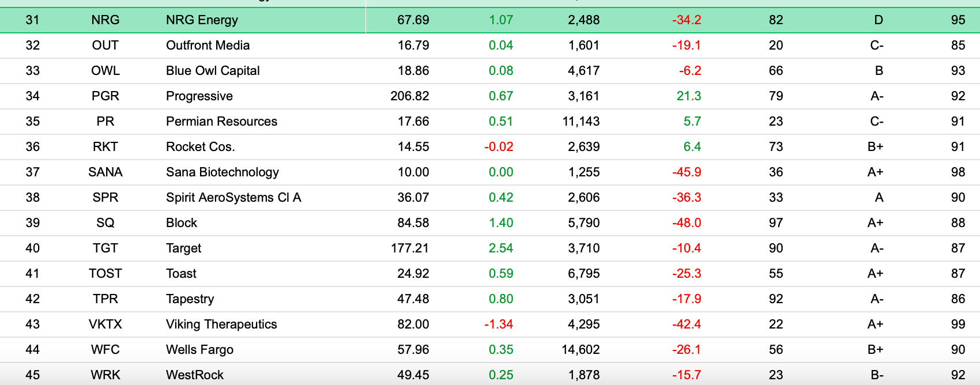The height and width of the screenshot is (385, 980).
Task: Select Wells Fargo volume 14,602 cell
Action: [581, 350]
